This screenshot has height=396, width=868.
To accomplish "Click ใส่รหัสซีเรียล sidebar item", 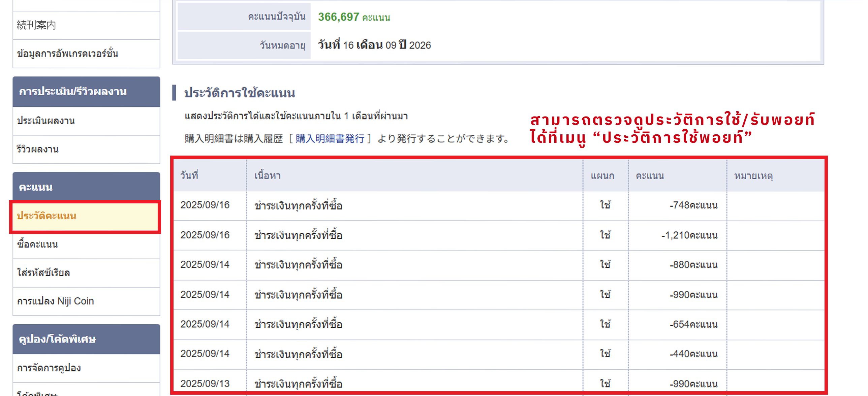I will click(x=43, y=272).
